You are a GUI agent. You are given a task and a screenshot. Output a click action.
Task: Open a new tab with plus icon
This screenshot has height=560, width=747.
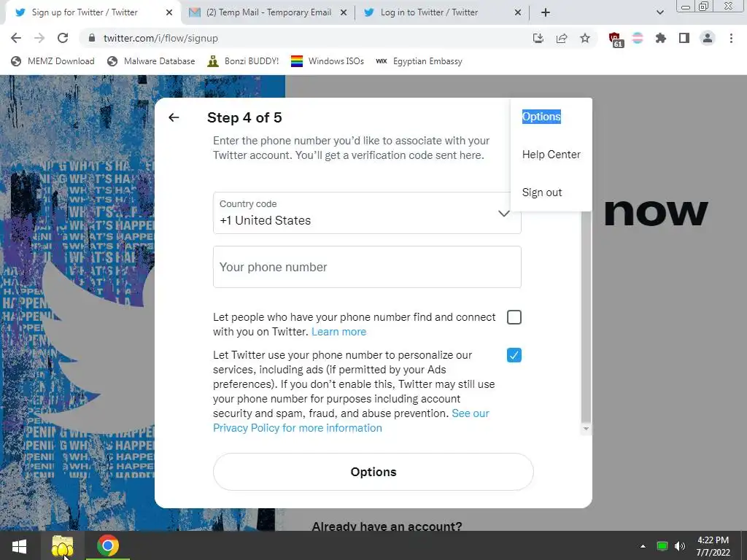coord(546,13)
